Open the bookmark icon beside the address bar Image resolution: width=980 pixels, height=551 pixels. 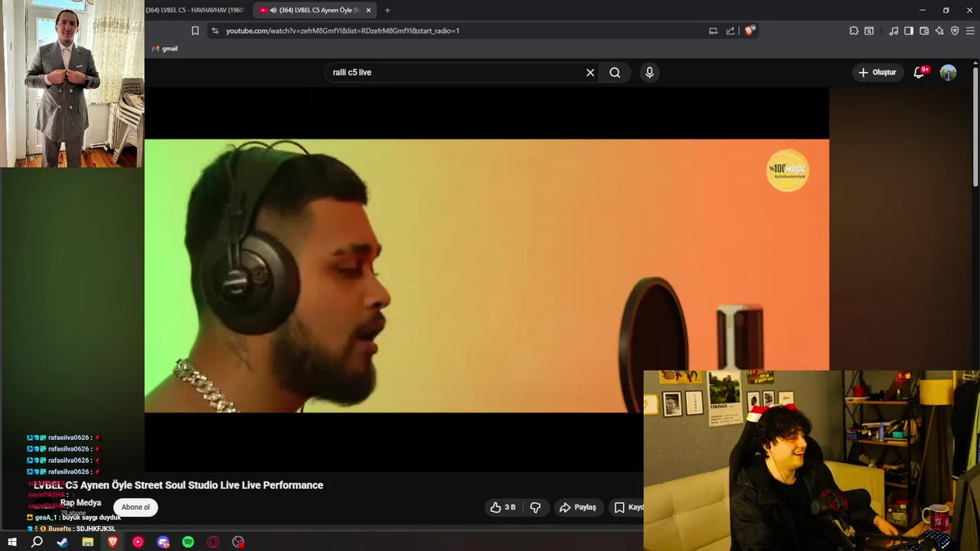point(195,31)
